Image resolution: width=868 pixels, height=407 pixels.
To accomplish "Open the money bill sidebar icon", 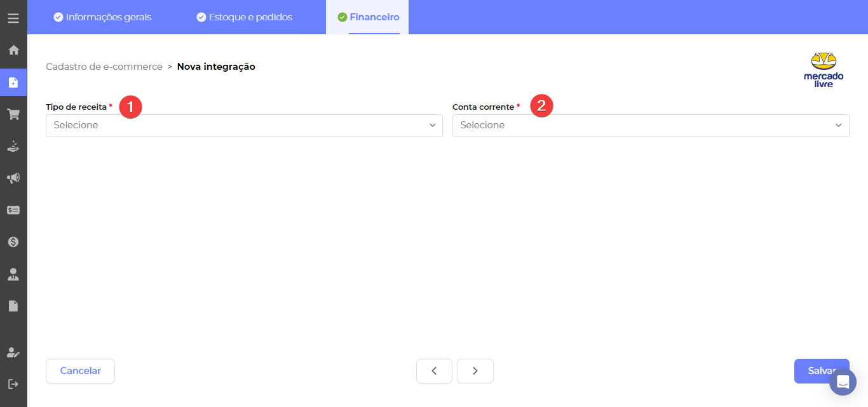I will coord(13,210).
